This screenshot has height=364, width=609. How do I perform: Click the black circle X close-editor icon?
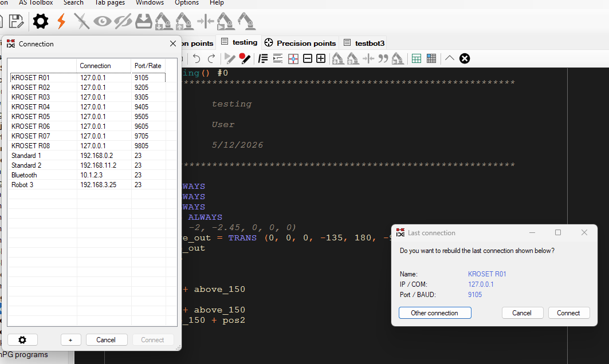point(465,58)
